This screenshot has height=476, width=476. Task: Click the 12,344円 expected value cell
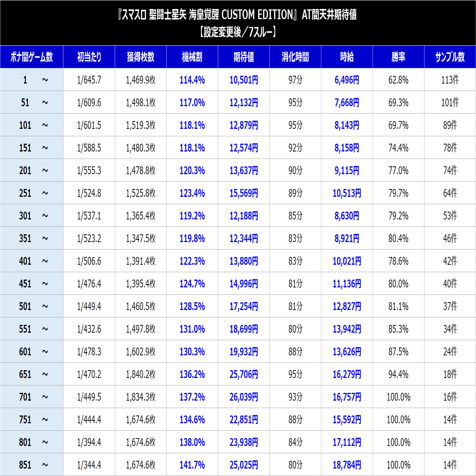coord(244,238)
